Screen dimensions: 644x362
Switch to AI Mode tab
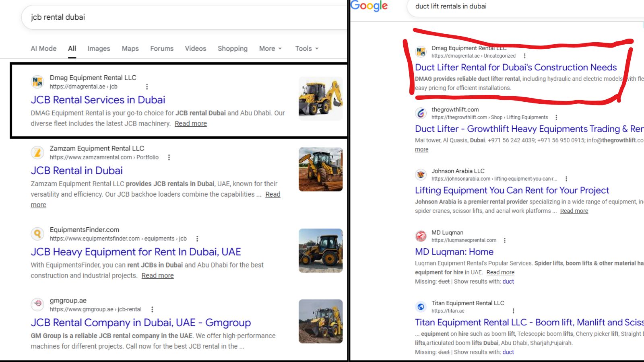click(43, 48)
